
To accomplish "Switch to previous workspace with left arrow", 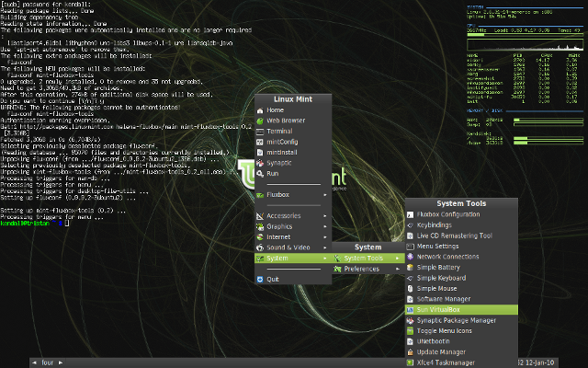I will pyautogui.click(x=35, y=362).
